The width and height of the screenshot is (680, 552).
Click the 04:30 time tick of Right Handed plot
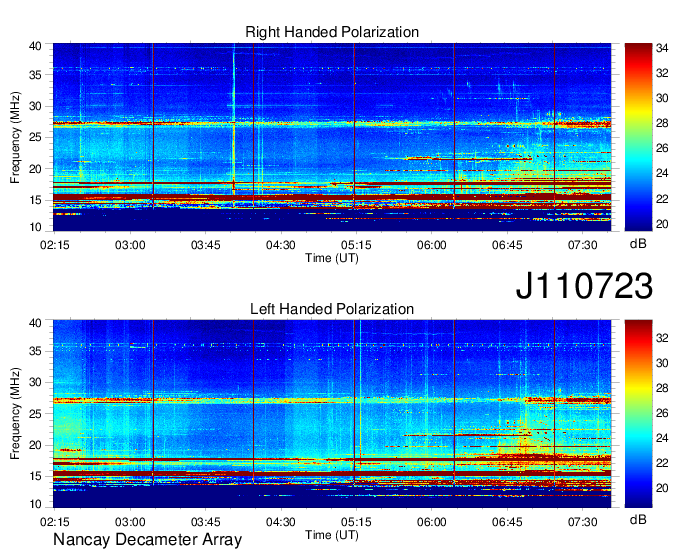point(281,245)
